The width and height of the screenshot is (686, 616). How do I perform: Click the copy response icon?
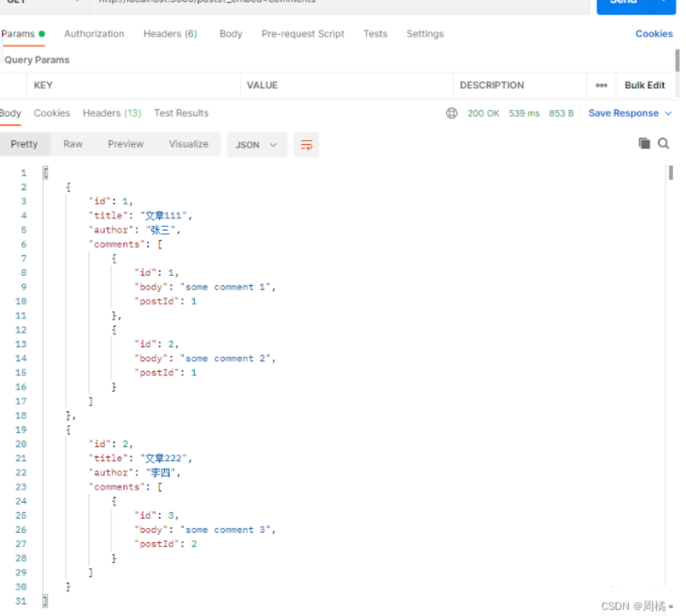click(x=644, y=143)
